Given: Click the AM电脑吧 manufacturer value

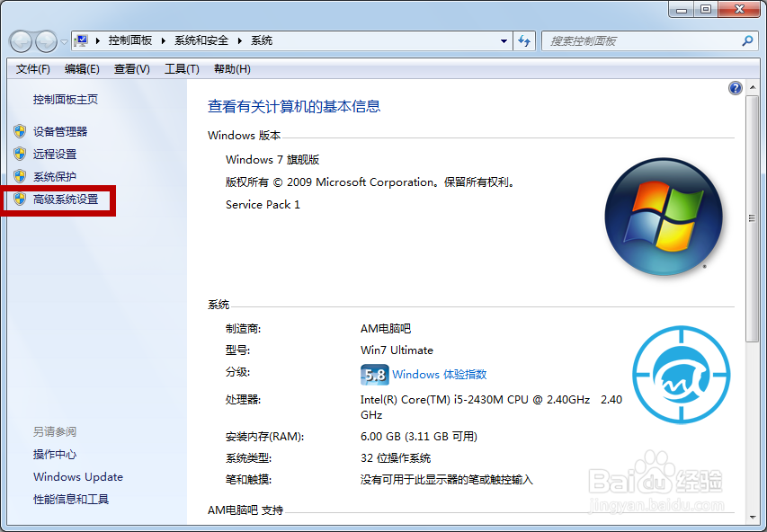Looking at the screenshot, I should tap(386, 329).
